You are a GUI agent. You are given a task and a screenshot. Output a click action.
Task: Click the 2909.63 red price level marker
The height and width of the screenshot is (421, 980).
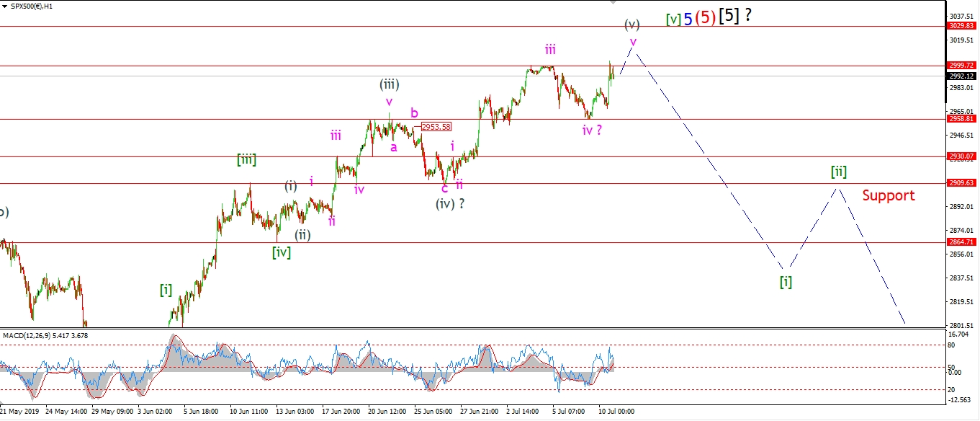tap(961, 183)
